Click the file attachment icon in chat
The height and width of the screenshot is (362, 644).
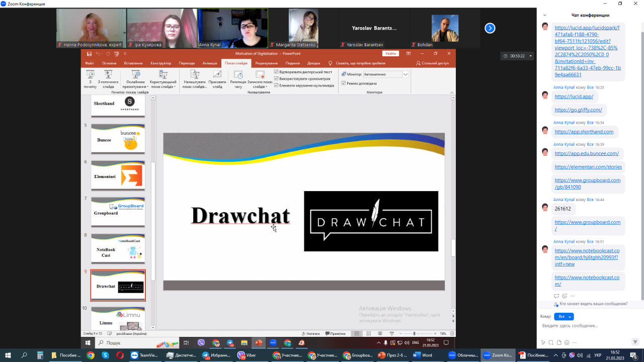point(559,342)
